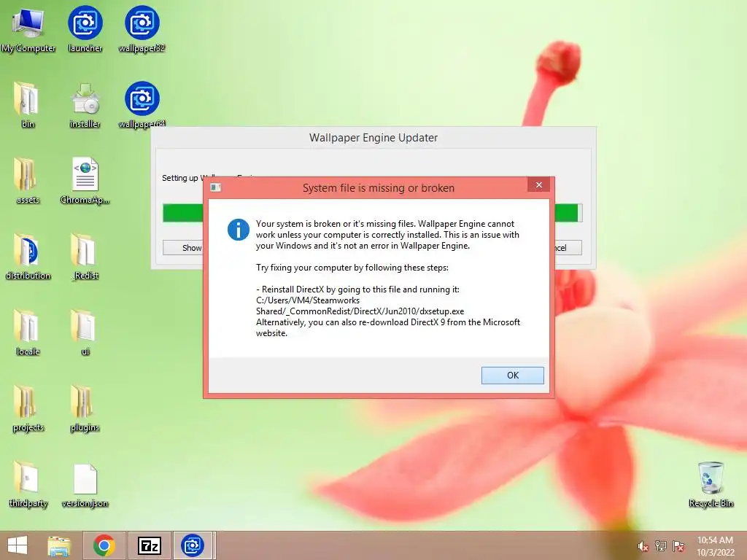Select the bin folder on desktop
Image resolution: width=747 pixels, height=560 pixels.
(28, 105)
